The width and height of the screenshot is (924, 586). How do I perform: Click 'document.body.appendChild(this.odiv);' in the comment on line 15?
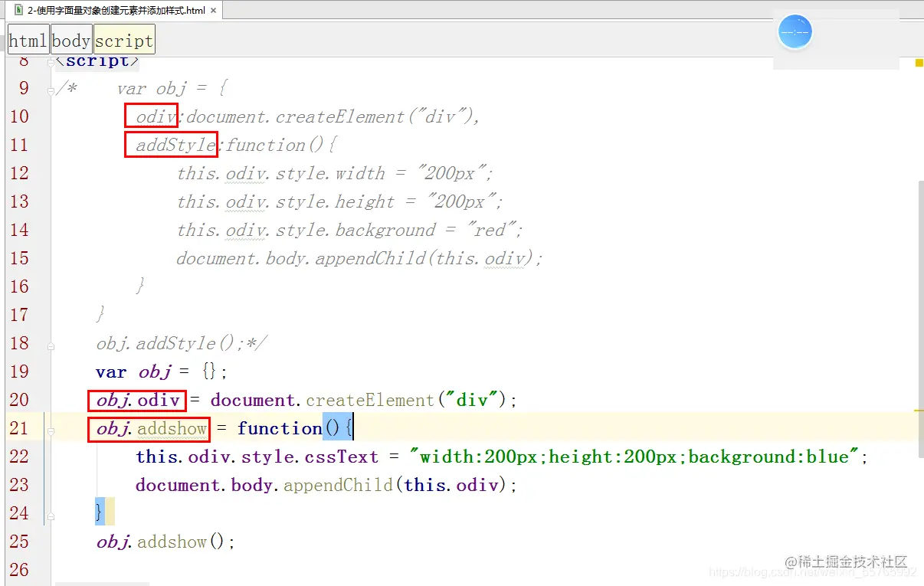(359, 259)
